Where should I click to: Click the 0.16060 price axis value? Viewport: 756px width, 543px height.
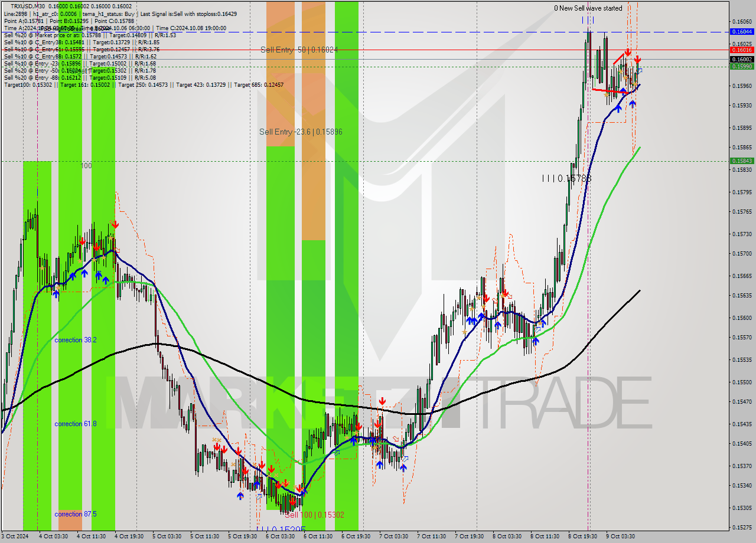coord(742,21)
